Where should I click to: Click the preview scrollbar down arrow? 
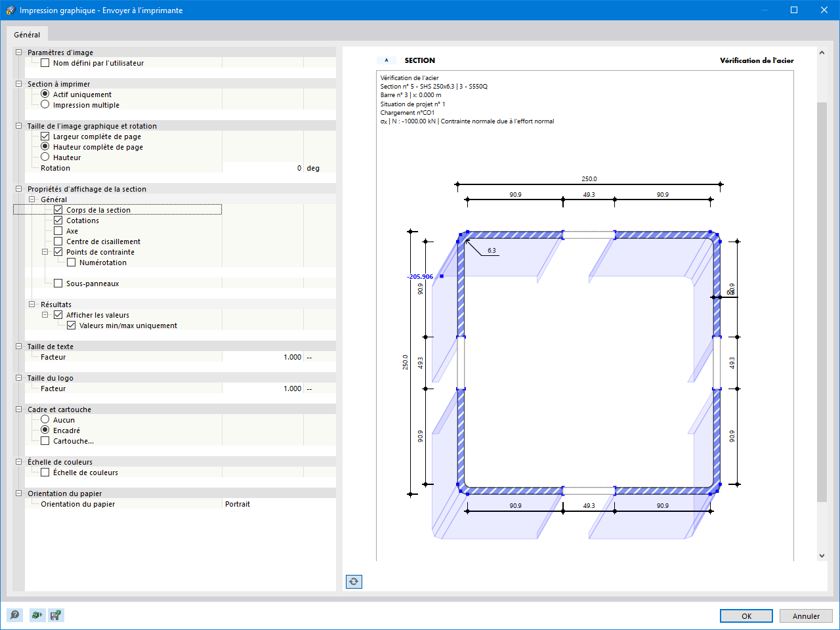(x=822, y=556)
